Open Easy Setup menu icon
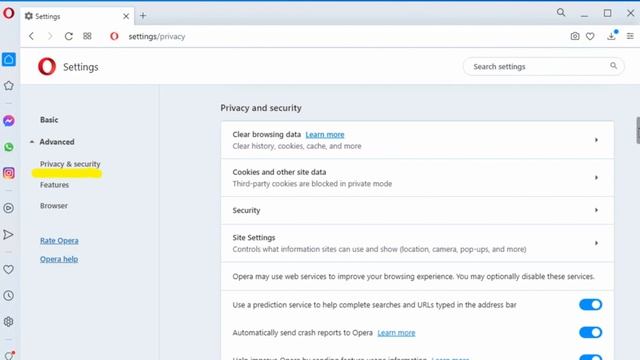The width and height of the screenshot is (640, 360). click(x=630, y=36)
